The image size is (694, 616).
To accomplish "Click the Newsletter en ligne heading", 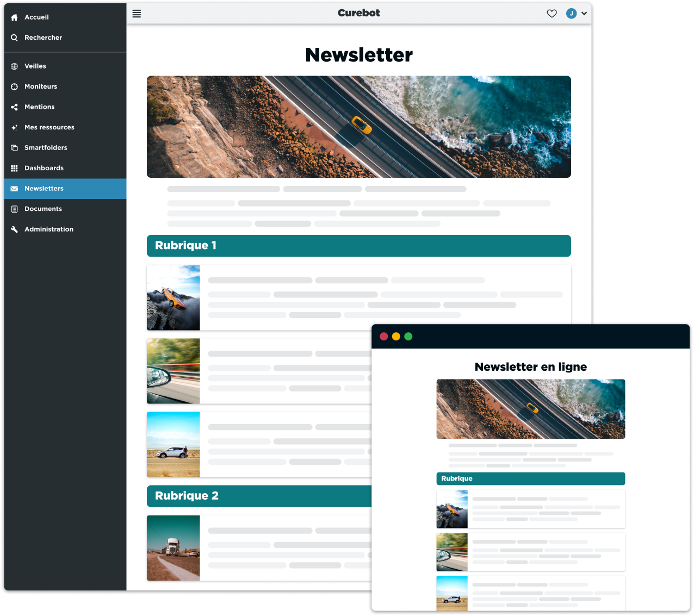I will click(x=531, y=367).
